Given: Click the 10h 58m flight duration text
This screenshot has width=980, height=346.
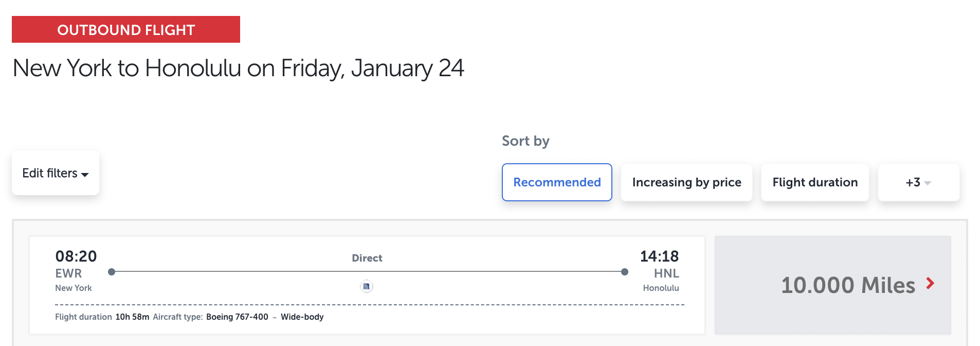Looking at the screenshot, I should click(132, 317).
